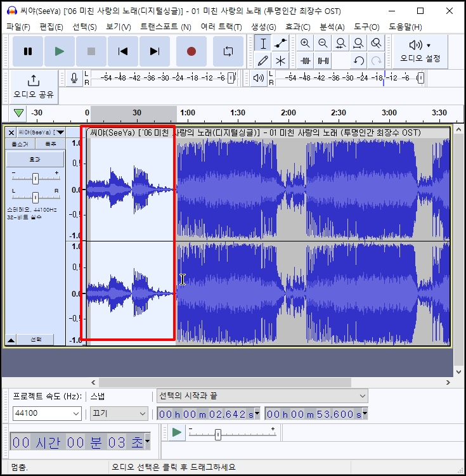Open audio position time format arrow
466x476 pixels.
(147, 441)
